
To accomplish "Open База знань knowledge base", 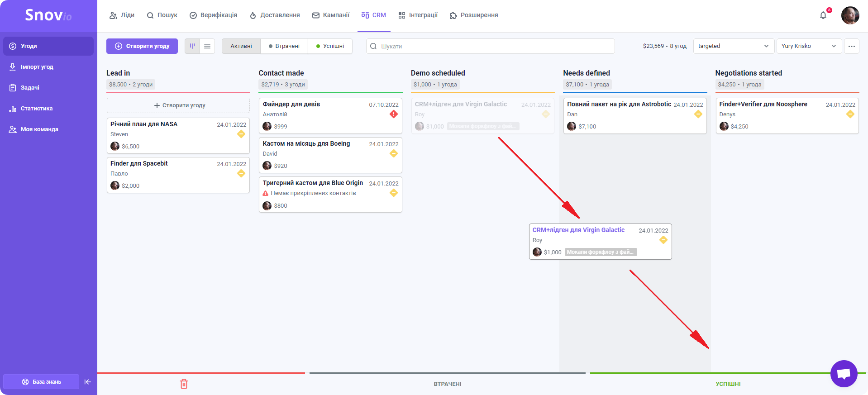I will click(41, 382).
